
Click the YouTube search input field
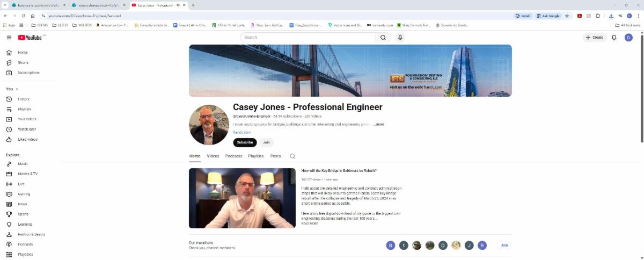(x=309, y=38)
